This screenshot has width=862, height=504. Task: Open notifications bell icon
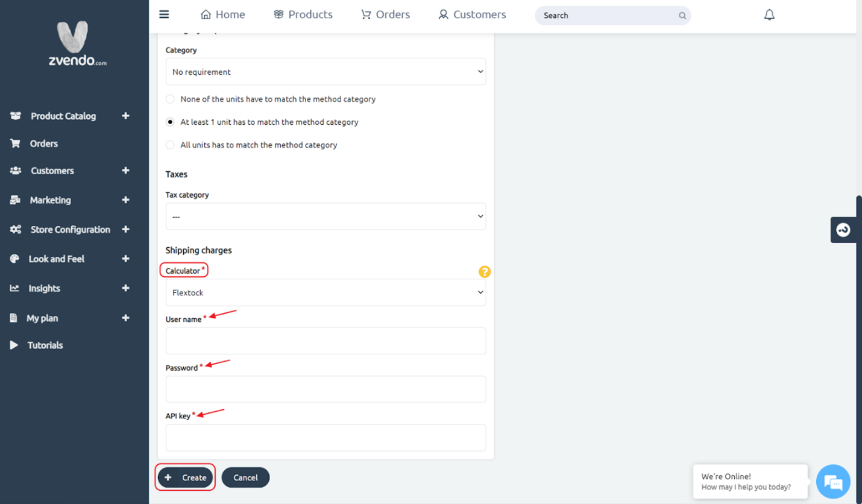769,15
